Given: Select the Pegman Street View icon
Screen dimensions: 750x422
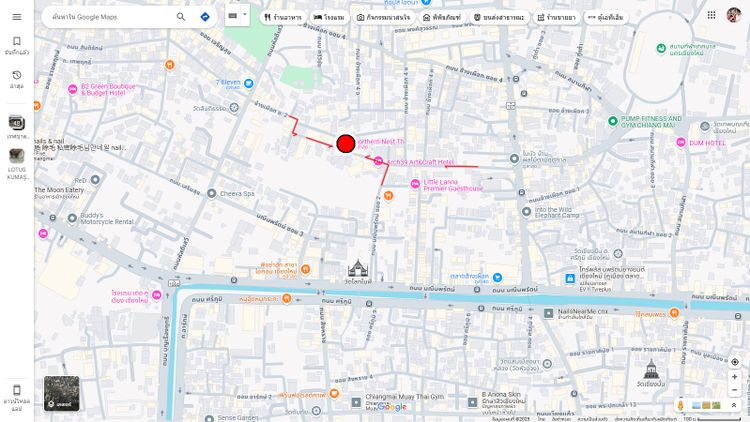Looking at the screenshot, I should [x=681, y=406].
